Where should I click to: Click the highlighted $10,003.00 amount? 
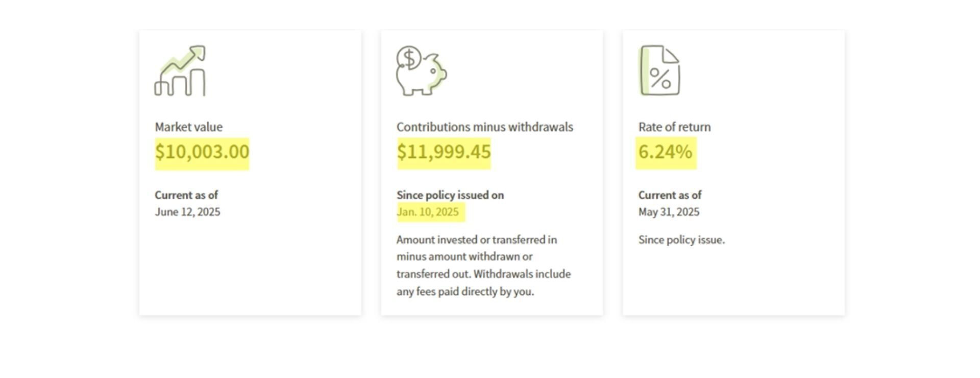[202, 152]
